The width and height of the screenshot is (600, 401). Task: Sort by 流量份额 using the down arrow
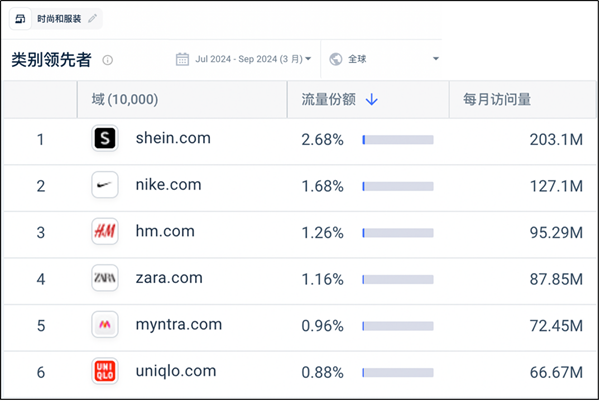pos(372,100)
